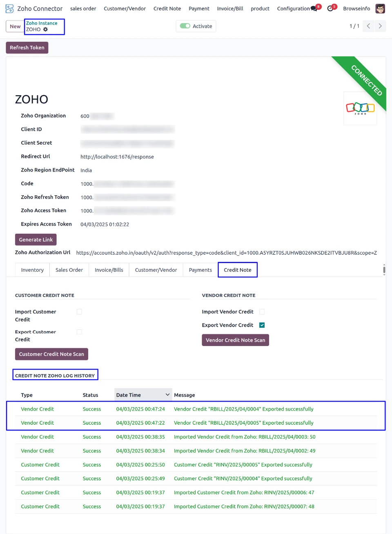Uncheck the Export Vendor Credit checkbox
This screenshot has height=534, width=392.
[262, 325]
